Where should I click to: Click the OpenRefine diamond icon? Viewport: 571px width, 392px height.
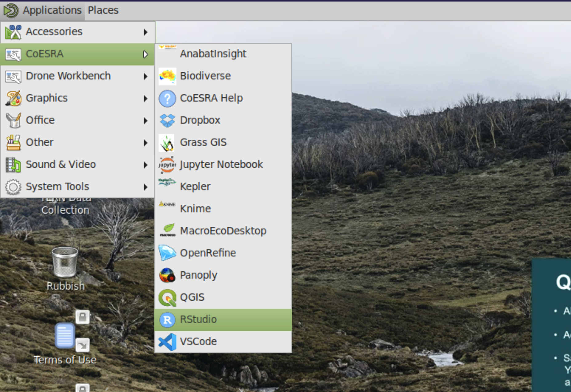click(167, 253)
